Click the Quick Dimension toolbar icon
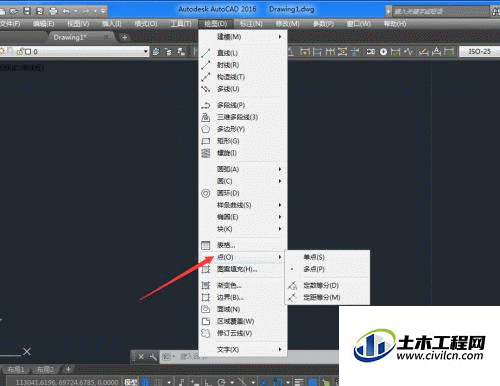The image size is (500, 386). 305,51
